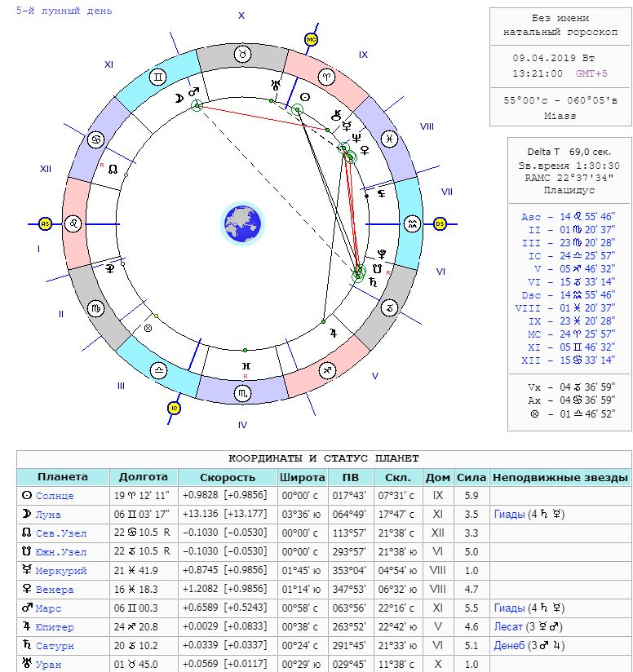633x672 pixels.
Task: Click the Pisces sign icon on the wheel
Action: (x=389, y=139)
